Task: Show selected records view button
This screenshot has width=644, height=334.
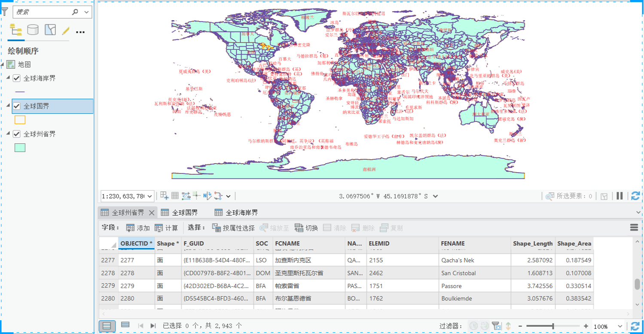Action: [x=125, y=325]
